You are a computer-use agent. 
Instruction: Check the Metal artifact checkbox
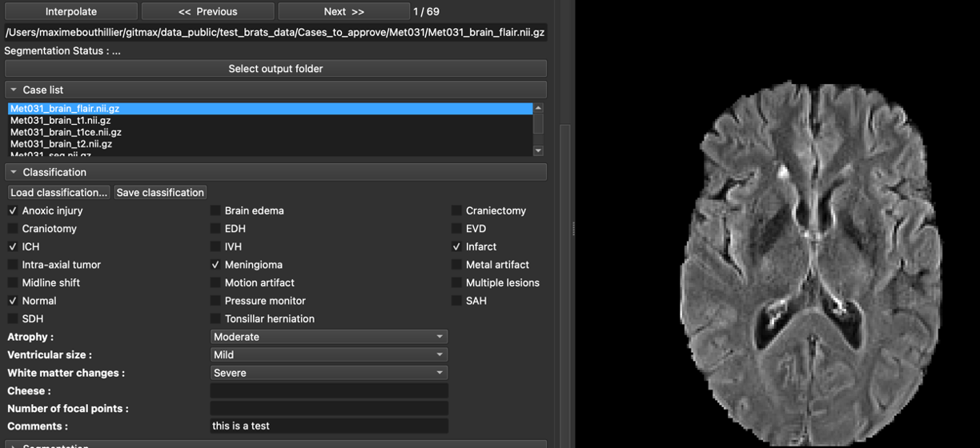456,265
